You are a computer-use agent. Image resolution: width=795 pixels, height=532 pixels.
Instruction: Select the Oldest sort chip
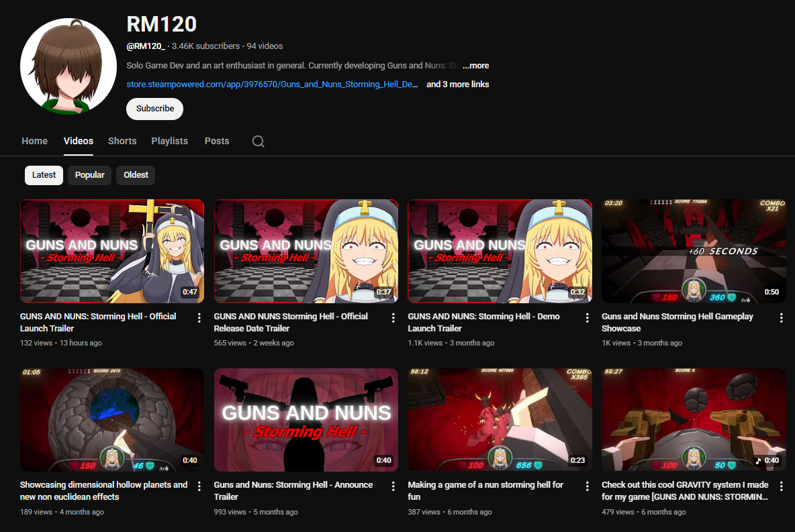[x=136, y=175]
